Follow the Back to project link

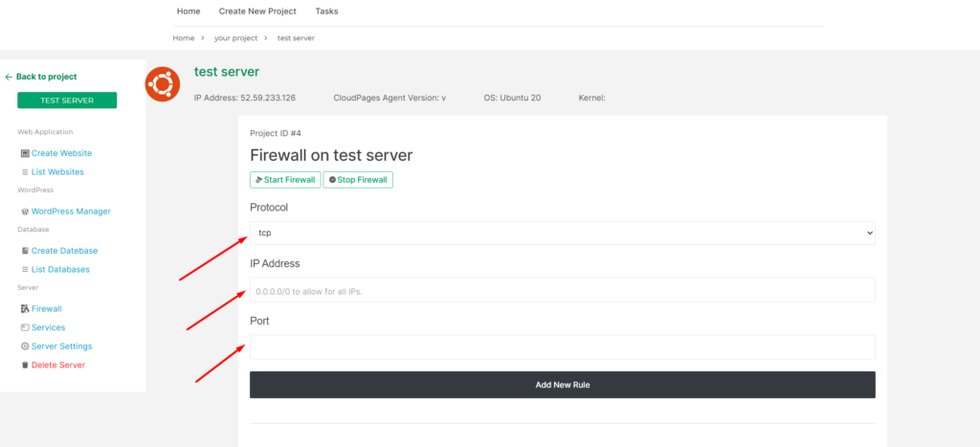pos(46,77)
